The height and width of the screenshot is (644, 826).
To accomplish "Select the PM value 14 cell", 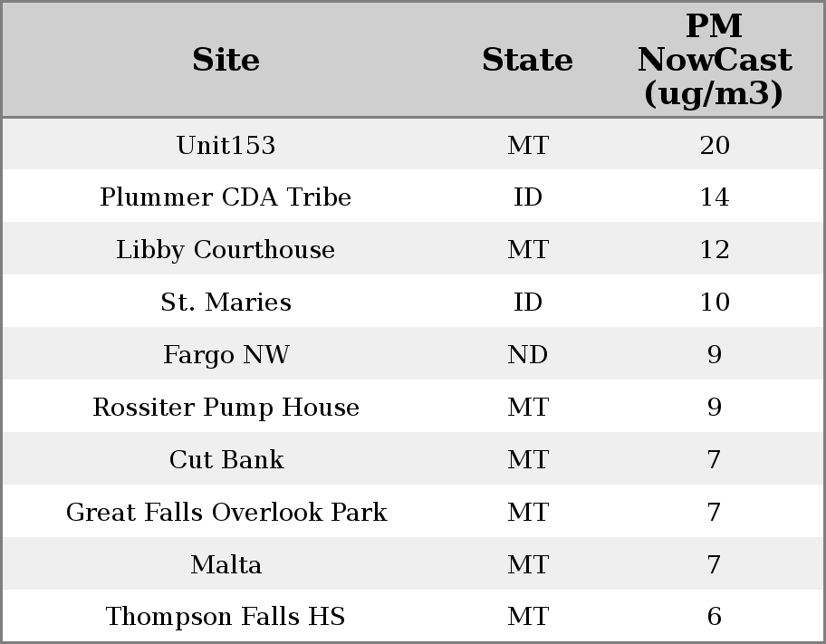I will [x=714, y=197].
